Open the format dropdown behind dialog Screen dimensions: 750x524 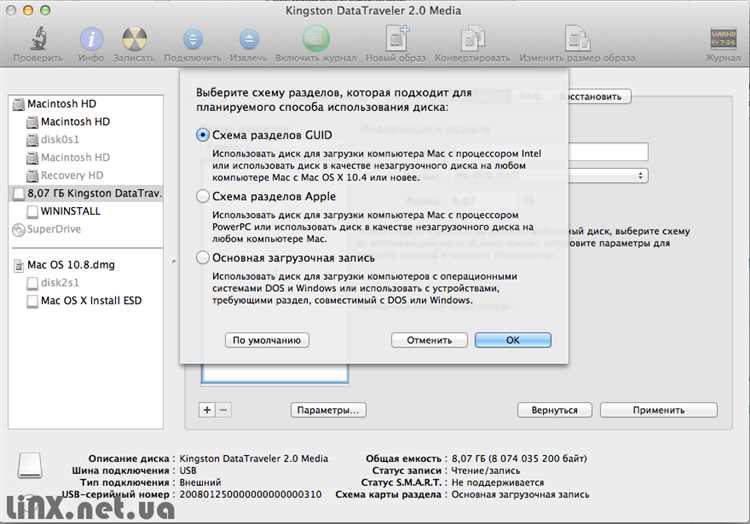click(x=609, y=176)
